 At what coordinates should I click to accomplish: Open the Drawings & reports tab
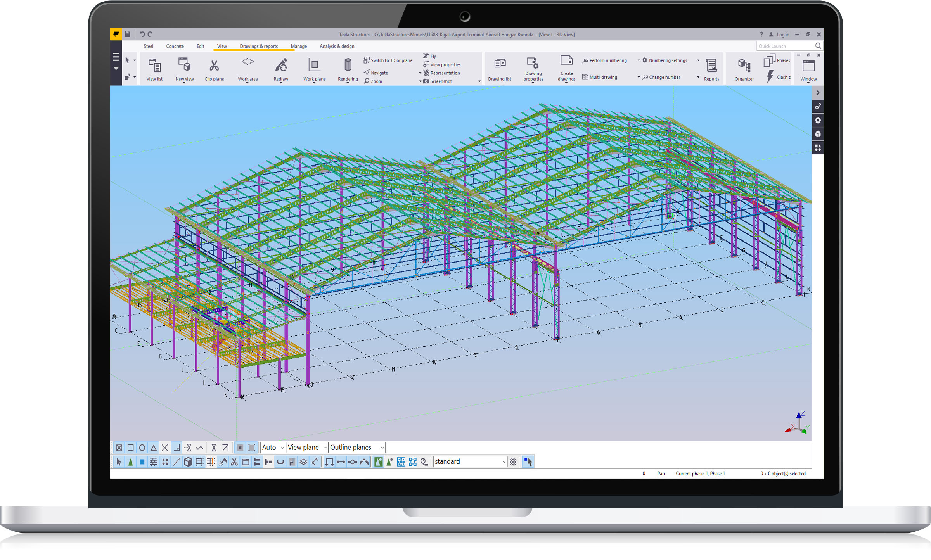[259, 46]
